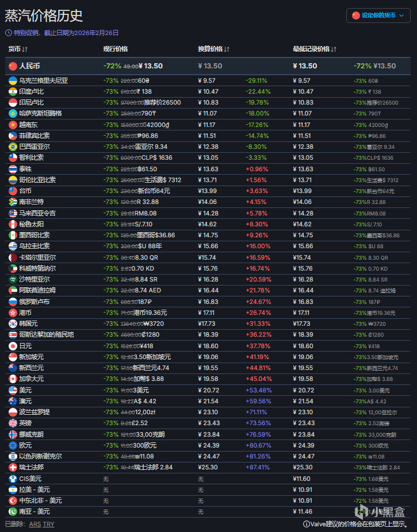Screen dimensions: 417x532
Task: Select the 阿联酋迪拉姆 currency name
Action: 37,291
